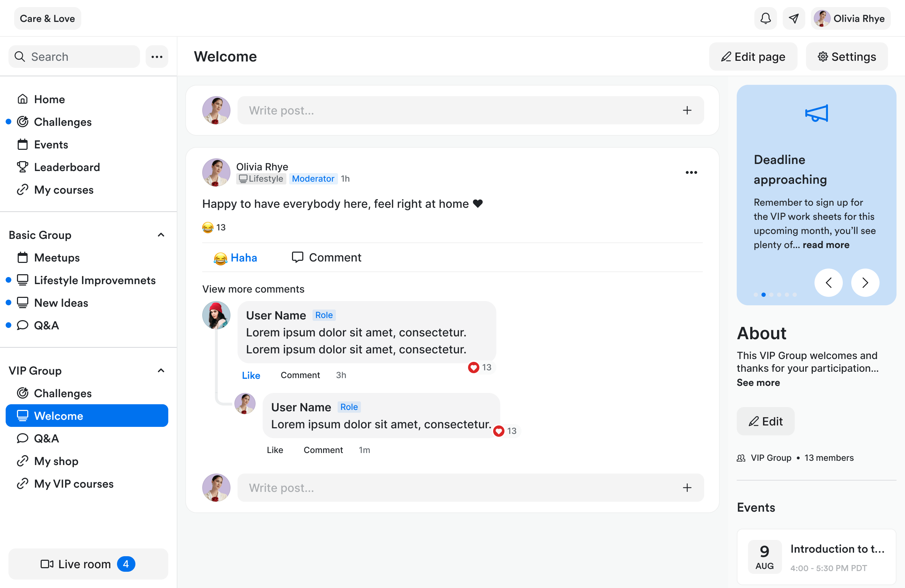This screenshot has height=588, width=905.
Task: Click the sidebar three-dot options button
Action: tap(157, 57)
